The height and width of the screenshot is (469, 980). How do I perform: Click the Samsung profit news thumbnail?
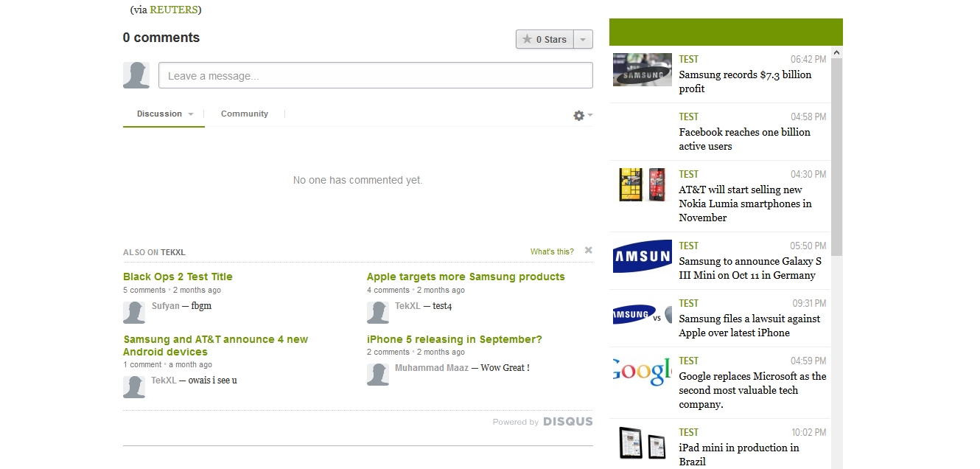point(643,70)
